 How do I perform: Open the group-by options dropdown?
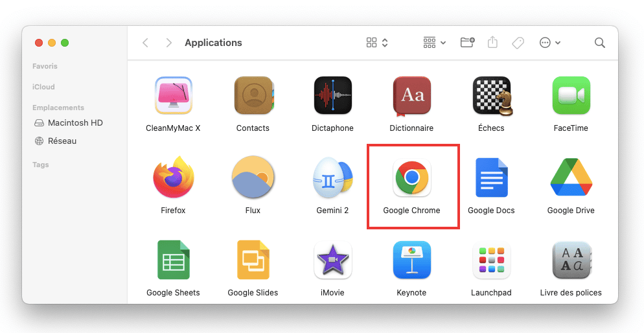435,43
